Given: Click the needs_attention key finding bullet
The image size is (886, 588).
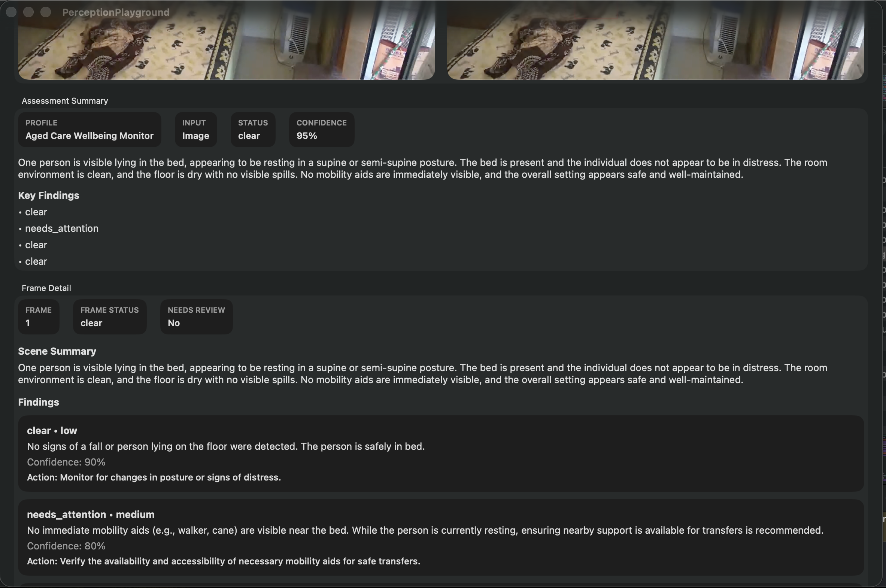Looking at the screenshot, I should coord(61,228).
